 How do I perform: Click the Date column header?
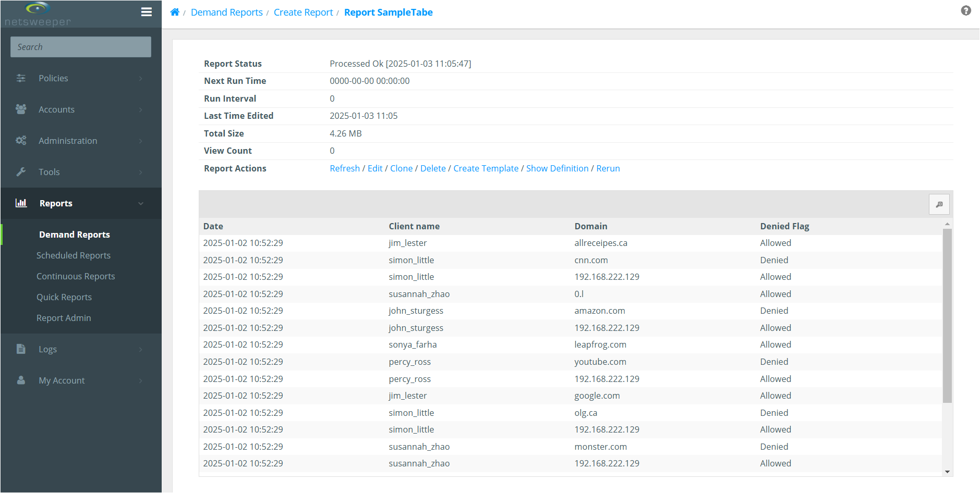(213, 226)
